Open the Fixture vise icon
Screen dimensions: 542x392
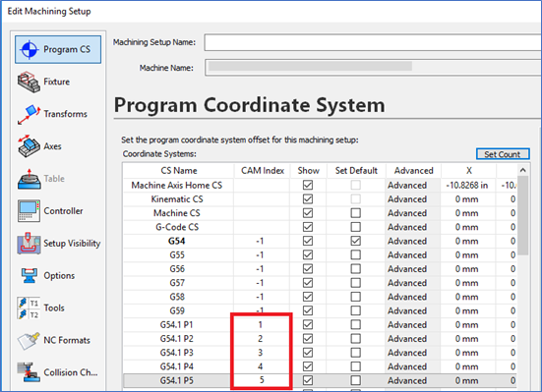[x=30, y=83]
